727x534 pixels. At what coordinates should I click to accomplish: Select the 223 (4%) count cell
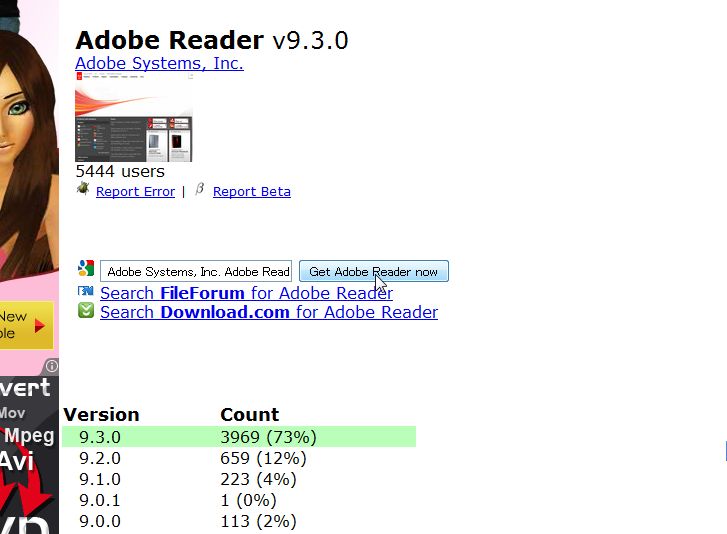[258, 479]
